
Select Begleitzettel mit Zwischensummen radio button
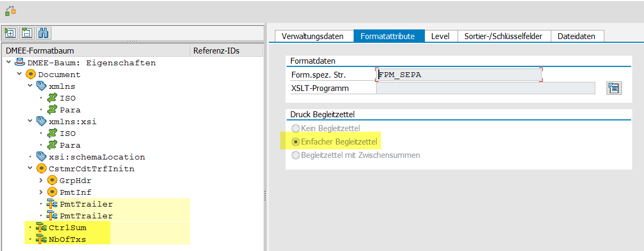[x=295, y=155]
